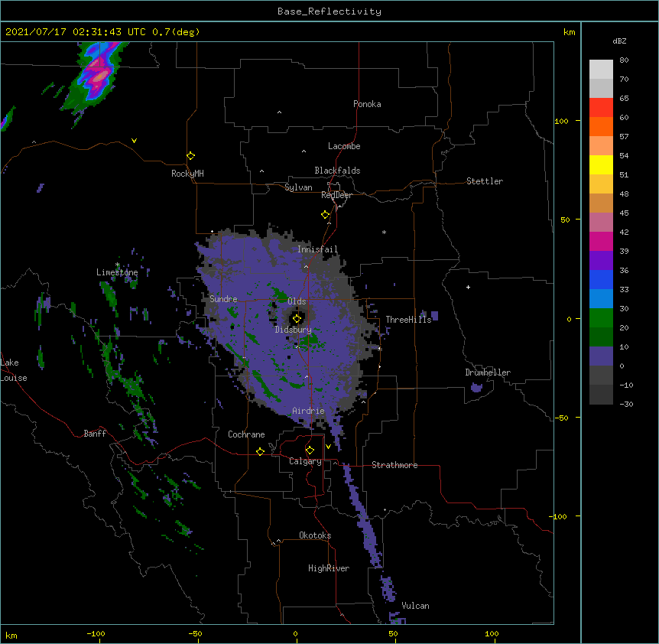The image size is (659, 644).
Task: Click the ThreeHills label
Action: point(408,320)
